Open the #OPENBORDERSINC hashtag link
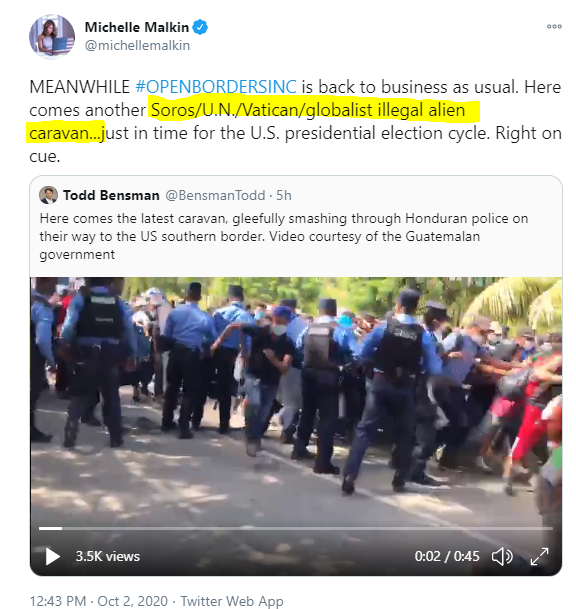This screenshot has width=576, height=609. (216, 87)
